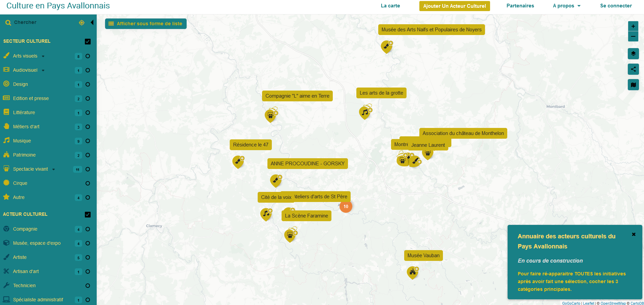
Task: Zoom in the map with plus button
Action: pyautogui.click(x=633, y=26)
